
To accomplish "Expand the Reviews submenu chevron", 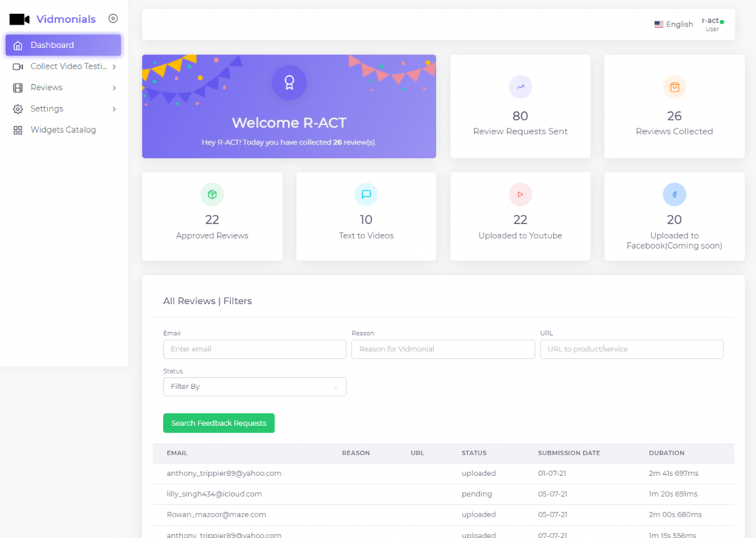I will point(114,88).
